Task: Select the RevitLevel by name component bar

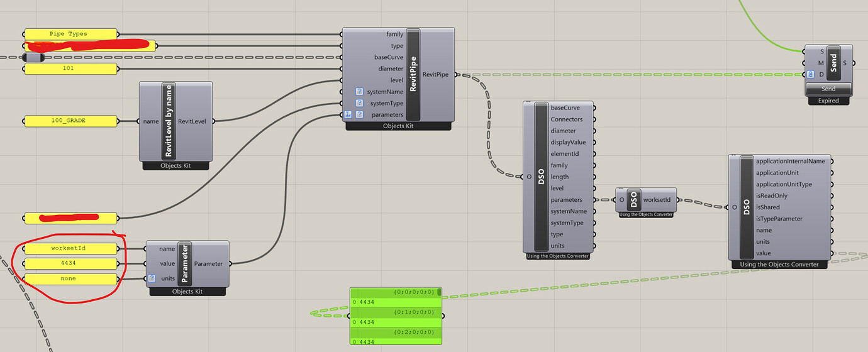Action: click(x=168, y=121)
